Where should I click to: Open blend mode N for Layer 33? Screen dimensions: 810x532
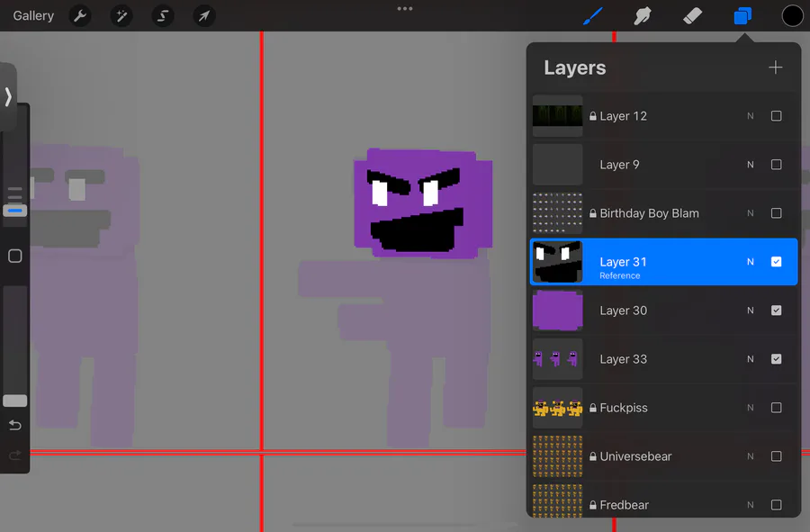(750, 359)
